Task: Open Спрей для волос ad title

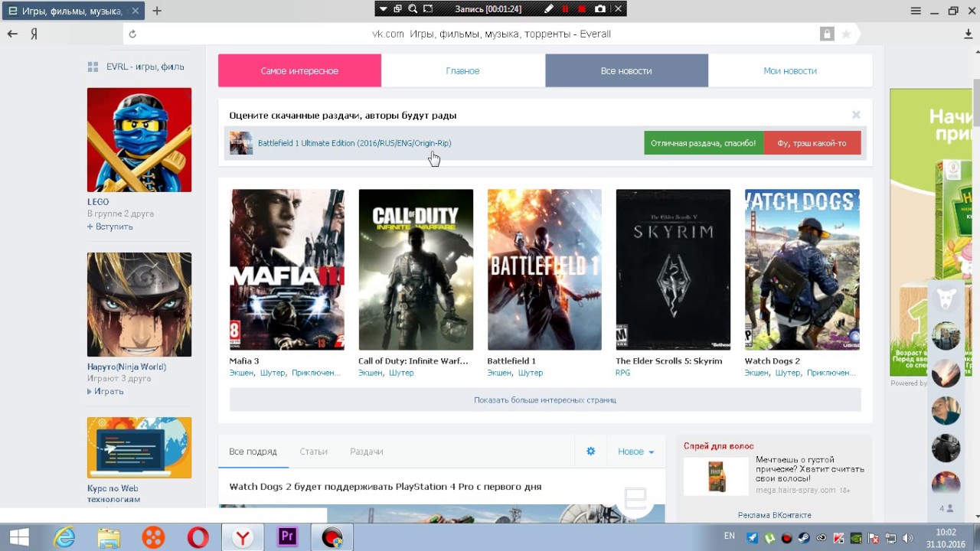Action: (x=718, y=446)
